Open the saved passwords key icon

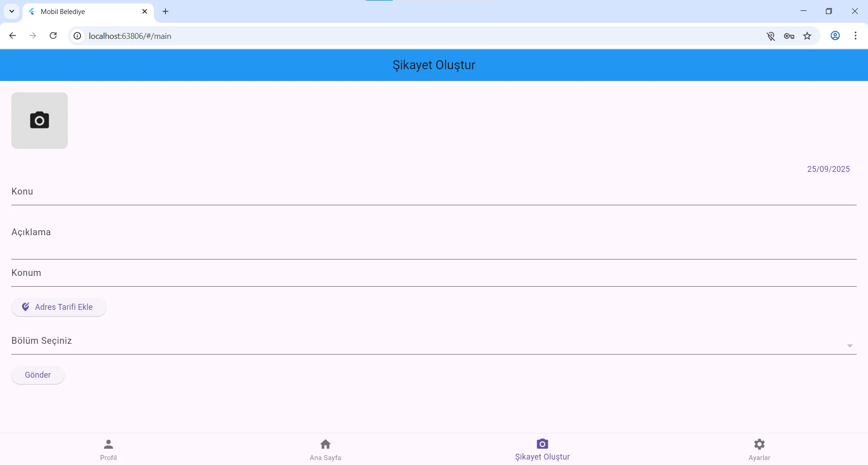[x=789, y=36]
